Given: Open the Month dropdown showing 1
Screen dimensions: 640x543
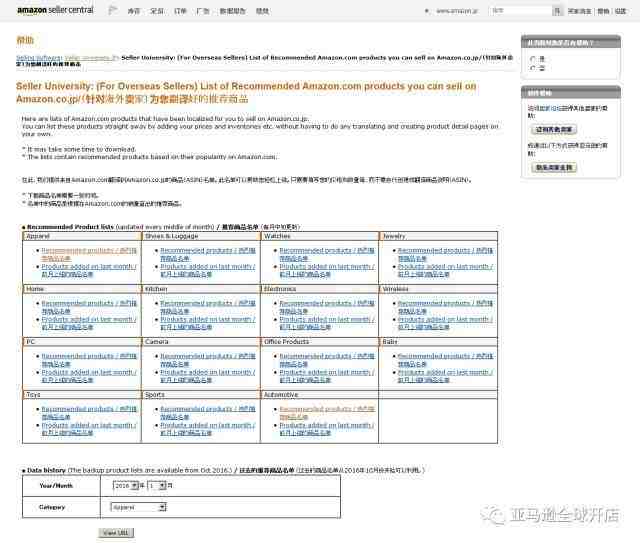Looking at the screenshot, I should (x=156, y=486).
